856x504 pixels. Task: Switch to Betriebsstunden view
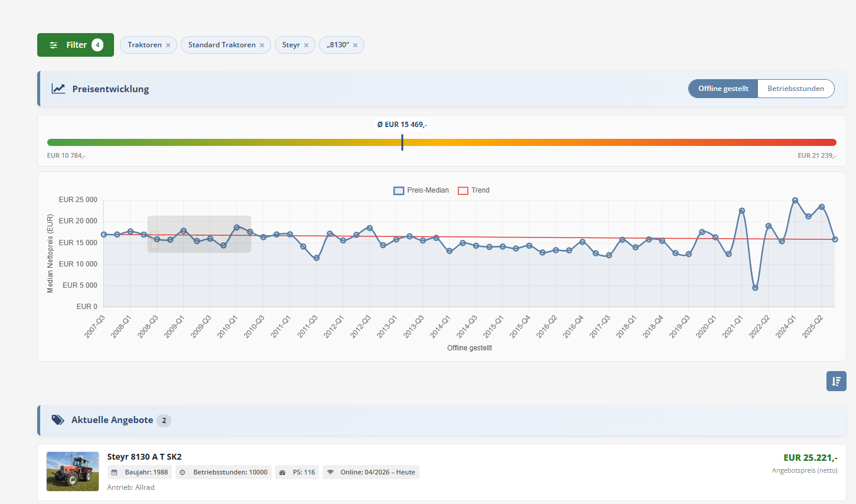click(796, 89)
